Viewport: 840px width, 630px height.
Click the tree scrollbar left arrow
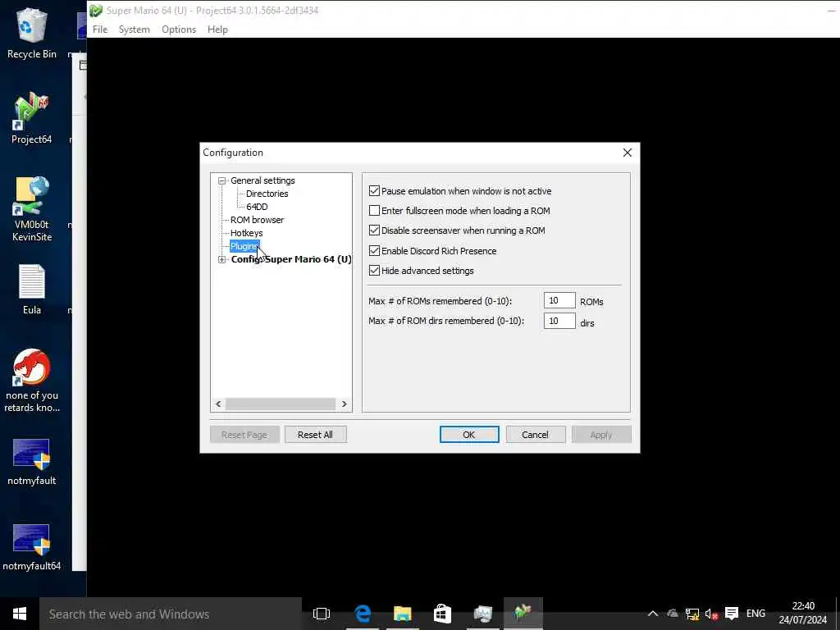(218, 404)
